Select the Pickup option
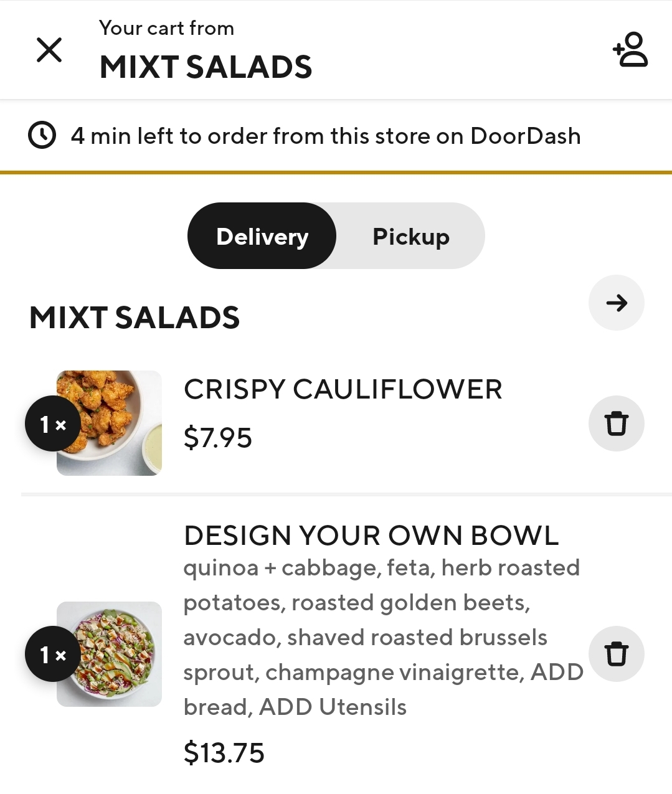Image resolution: width=672 pixels, height=794 pixels. (x=410, y=236)
